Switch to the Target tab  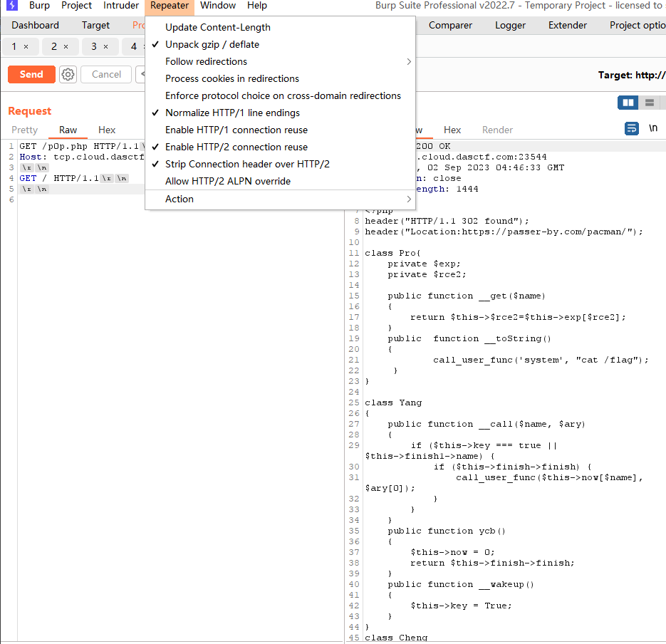(x=95, y=26)
